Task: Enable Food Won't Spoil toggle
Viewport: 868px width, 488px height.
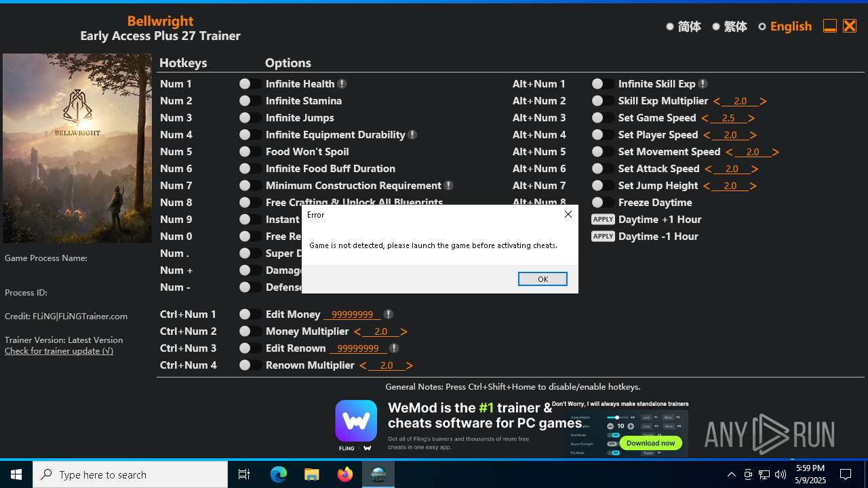Action: pyautogui.click(x=250, y=152)
